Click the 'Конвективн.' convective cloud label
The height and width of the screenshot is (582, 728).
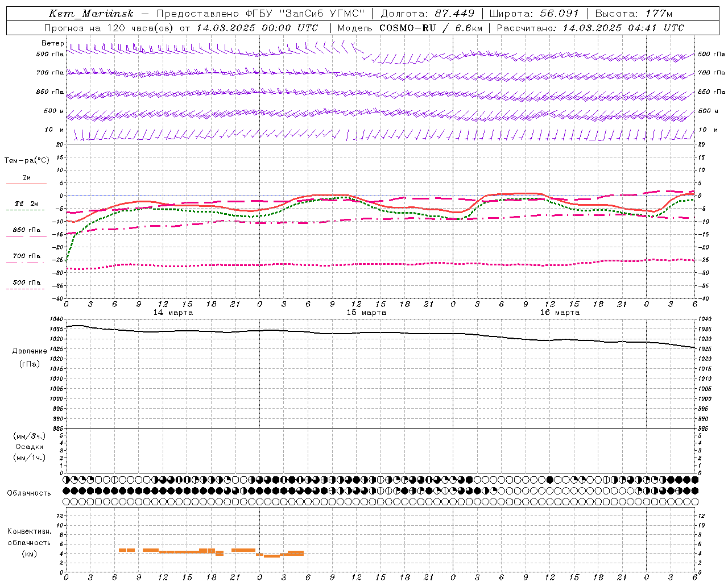pyautogui.click(x=29, y=531)
